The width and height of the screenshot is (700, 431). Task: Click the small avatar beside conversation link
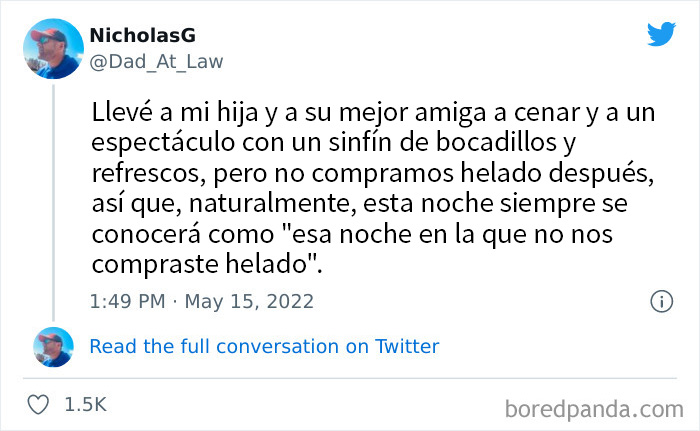click(54, 347)
